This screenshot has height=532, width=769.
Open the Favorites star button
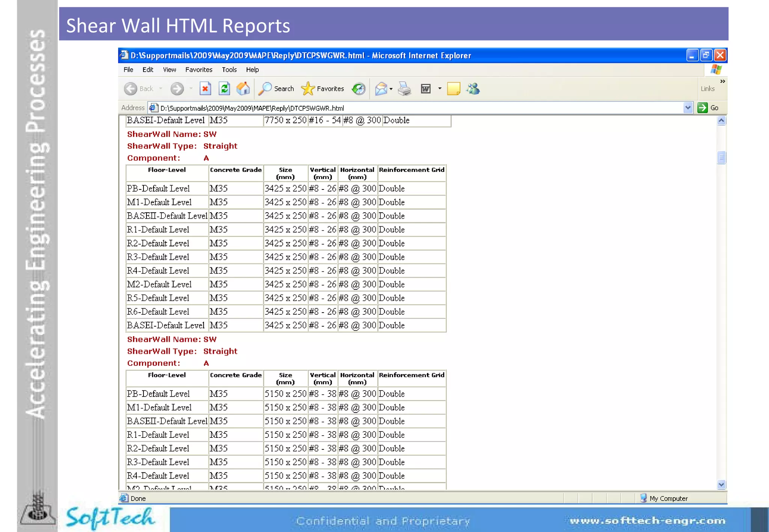tap(323, 89)
